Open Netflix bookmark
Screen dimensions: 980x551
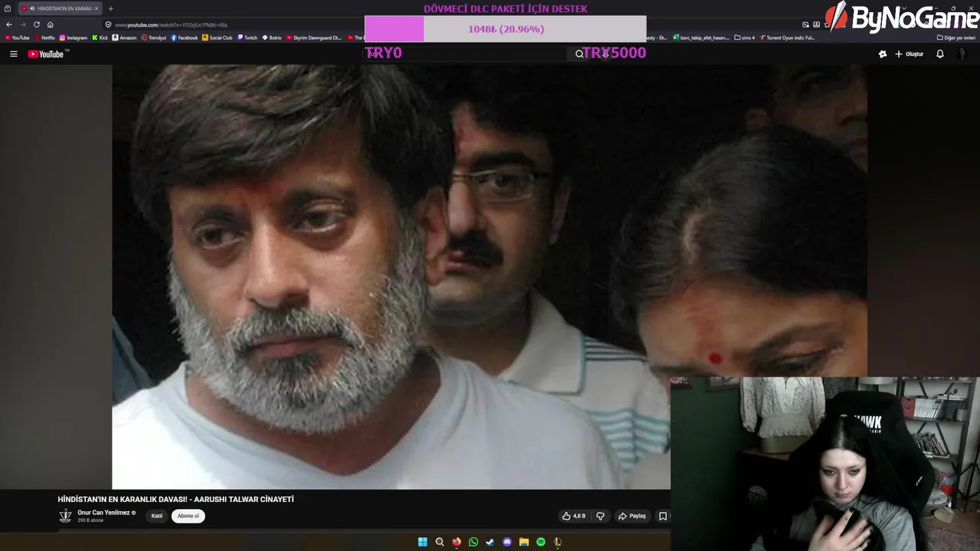(44, 37)
